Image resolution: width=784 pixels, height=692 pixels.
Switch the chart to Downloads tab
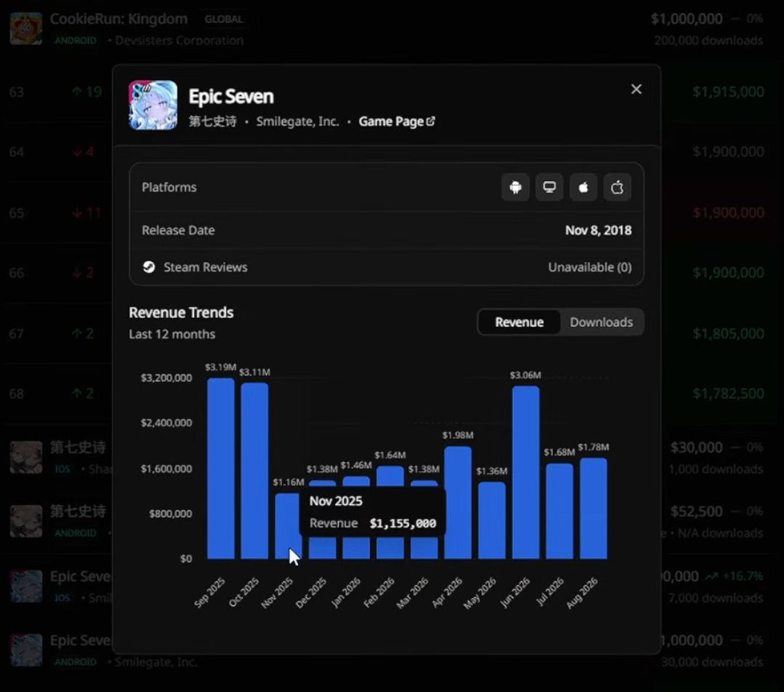(x=601, y=322)
